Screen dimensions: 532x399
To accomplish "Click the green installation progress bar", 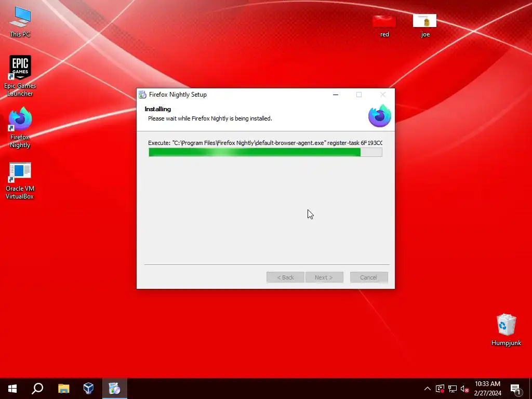I will click(x=265, y=152).
